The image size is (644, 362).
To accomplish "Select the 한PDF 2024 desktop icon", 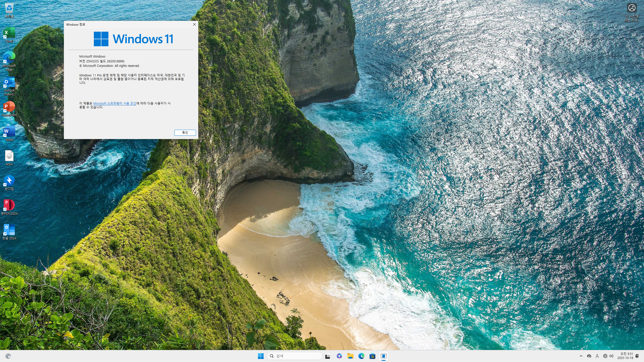I will point(9,206).
